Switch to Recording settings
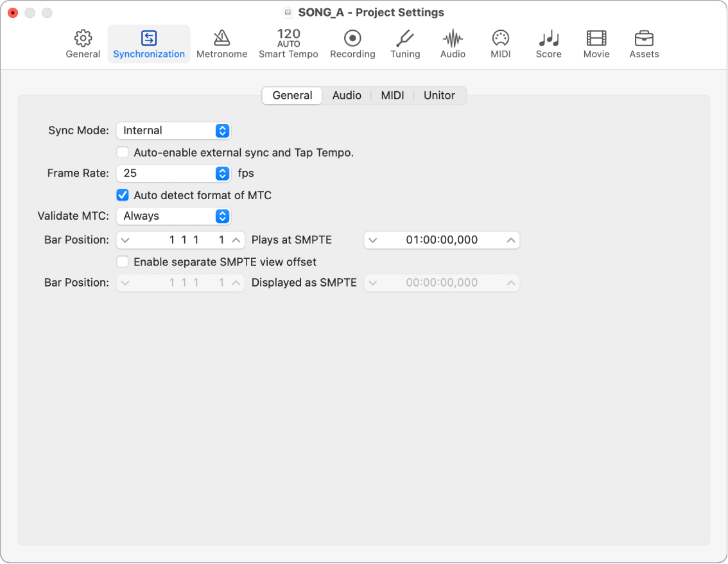The image size is (728, 564). [352, 44]
